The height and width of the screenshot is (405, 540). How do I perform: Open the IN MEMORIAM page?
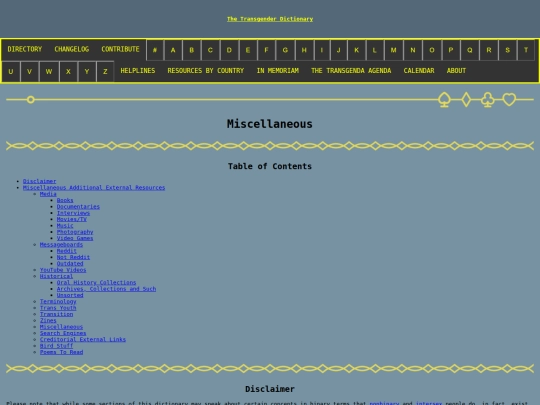(278, 71)
